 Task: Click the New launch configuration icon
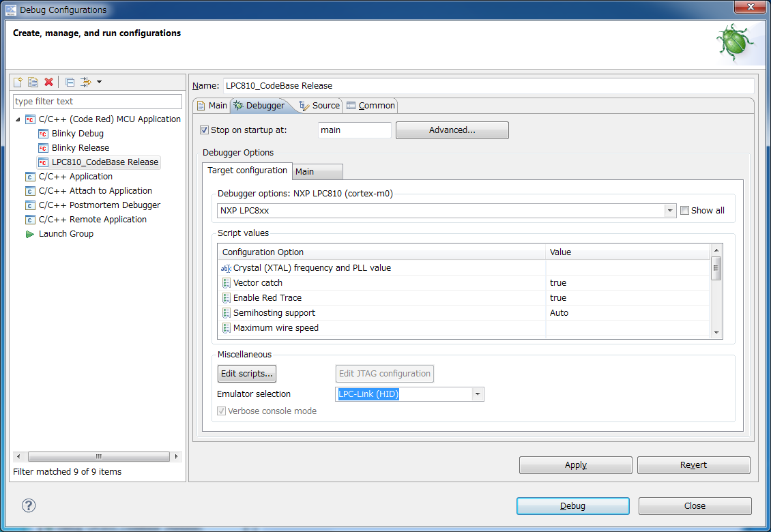(x=18, y=82)
